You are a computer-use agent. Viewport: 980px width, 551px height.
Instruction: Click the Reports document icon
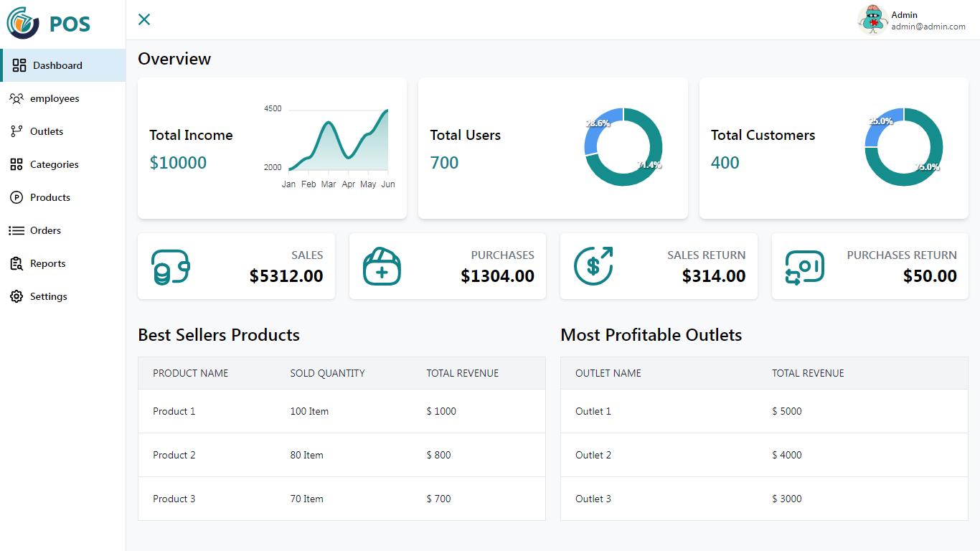[17, 263]
